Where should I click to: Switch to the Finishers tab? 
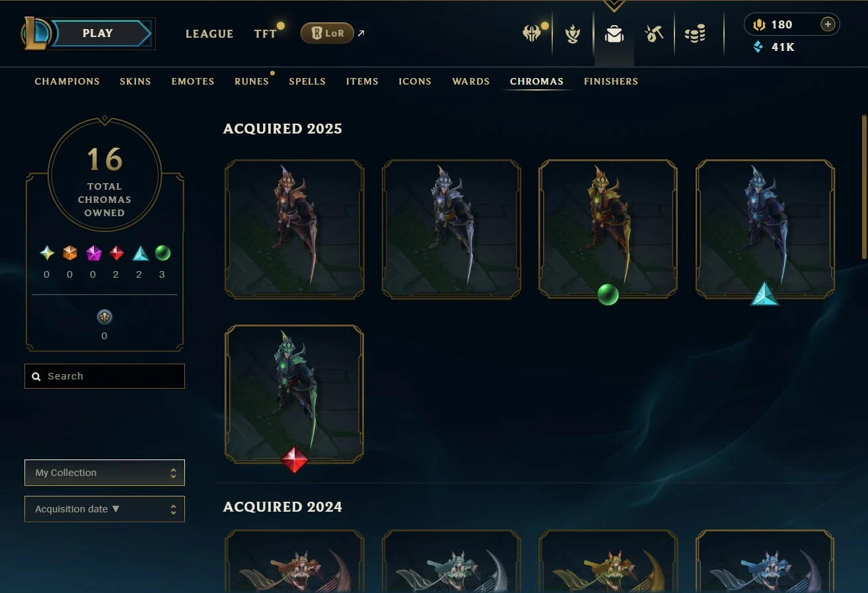pyautogui.click(x=611, y=81)
